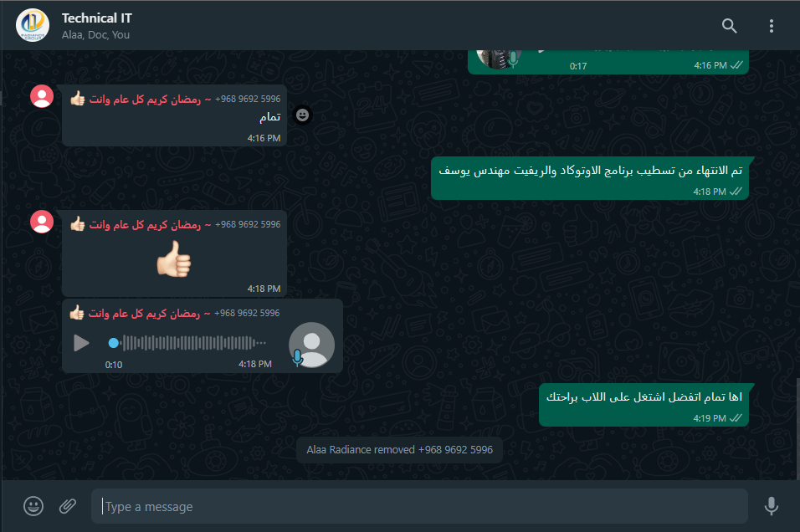Click the chat scrollbar on the right edge
This screenshot has height=532, width=800.
pyautogui.click(x=797, y=428)
